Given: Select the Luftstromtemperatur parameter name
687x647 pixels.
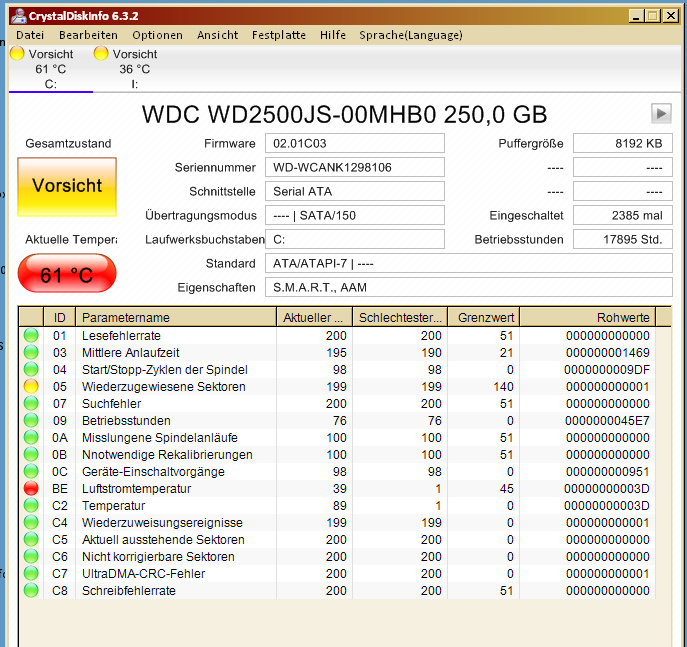Looking at the screenshot, I should [x=137, y=488].
